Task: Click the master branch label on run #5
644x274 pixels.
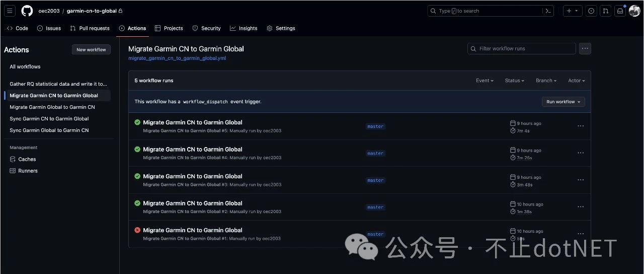Action: click(375, 126)
